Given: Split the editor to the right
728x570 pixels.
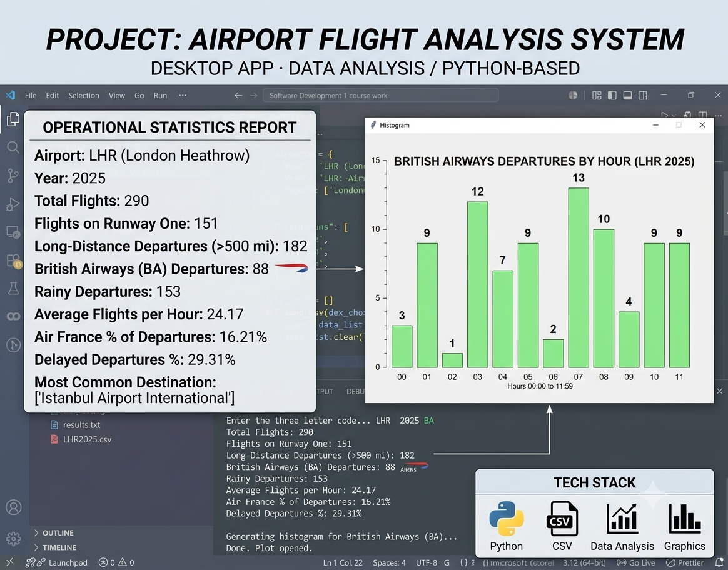Looking at the screenshot, I should point(702,114).
